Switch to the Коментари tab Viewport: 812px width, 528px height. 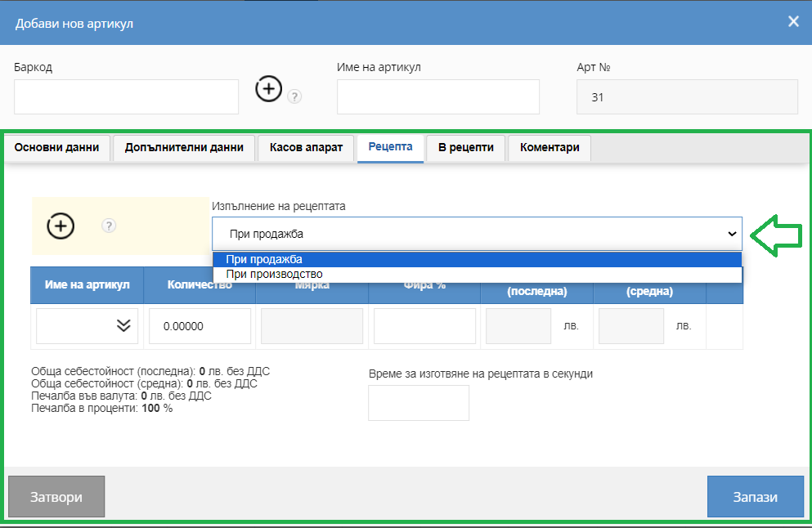pos(550,147)
